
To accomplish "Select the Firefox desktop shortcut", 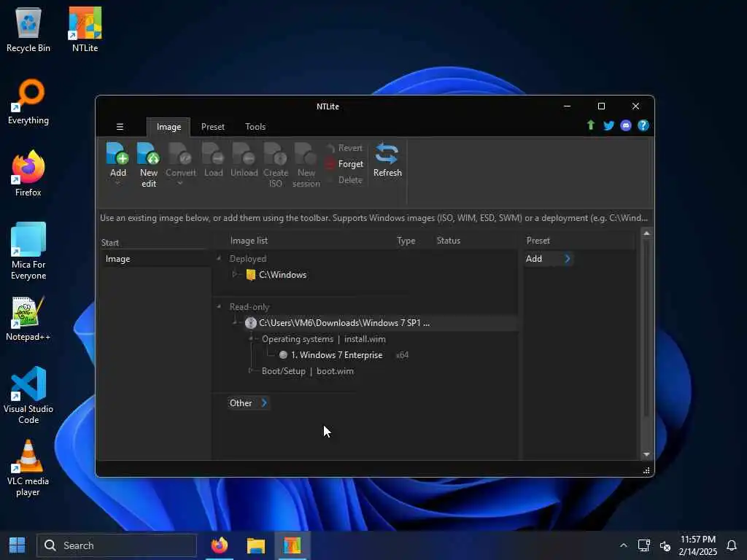I will tap(28, 174).
